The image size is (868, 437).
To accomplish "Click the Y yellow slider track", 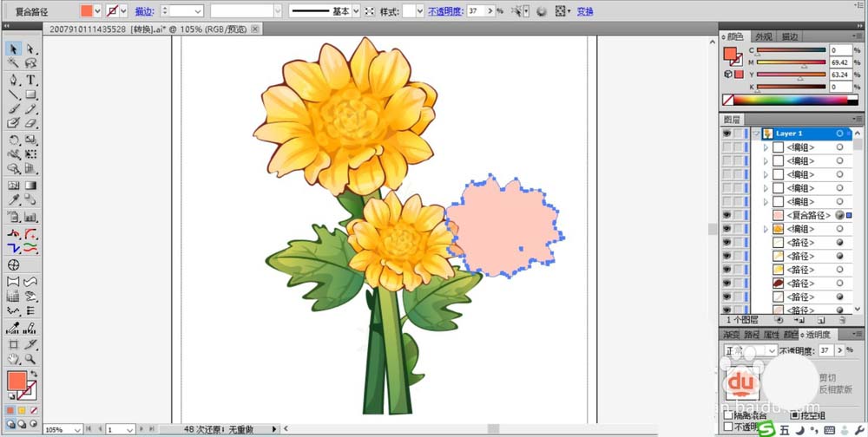I will pyautogui.click(x=791, y=75).
